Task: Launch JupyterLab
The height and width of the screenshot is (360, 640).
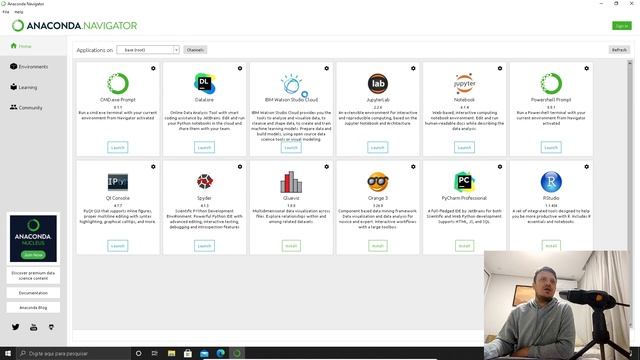Action: pos(378,147)
